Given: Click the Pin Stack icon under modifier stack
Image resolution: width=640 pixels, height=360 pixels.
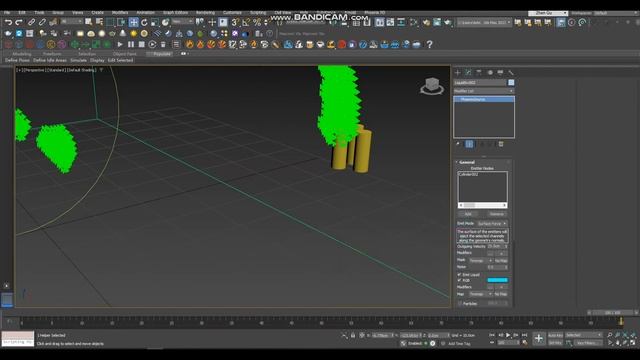Looking at the screenshot, I should click(458, 144).
